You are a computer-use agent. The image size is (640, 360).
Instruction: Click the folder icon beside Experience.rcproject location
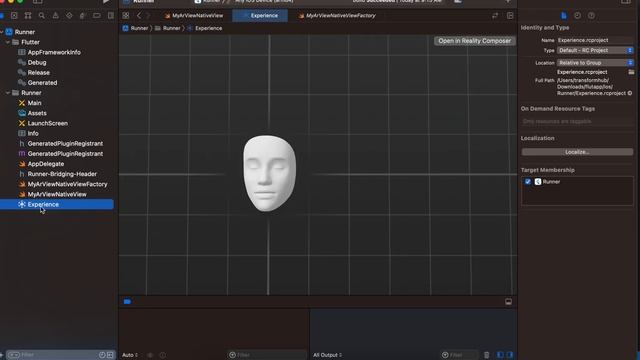click(x=631, y=72)
